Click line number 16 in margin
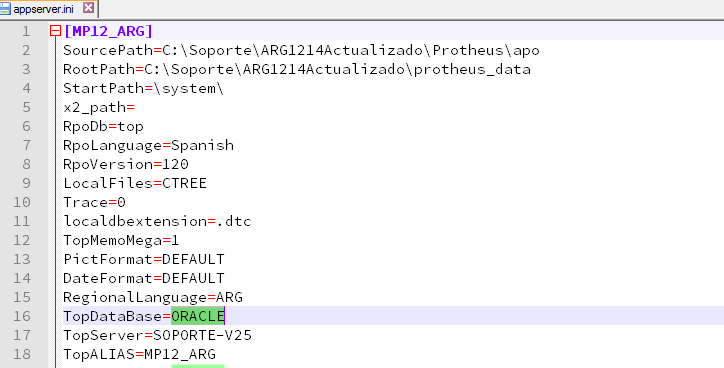 pos(21,316)
